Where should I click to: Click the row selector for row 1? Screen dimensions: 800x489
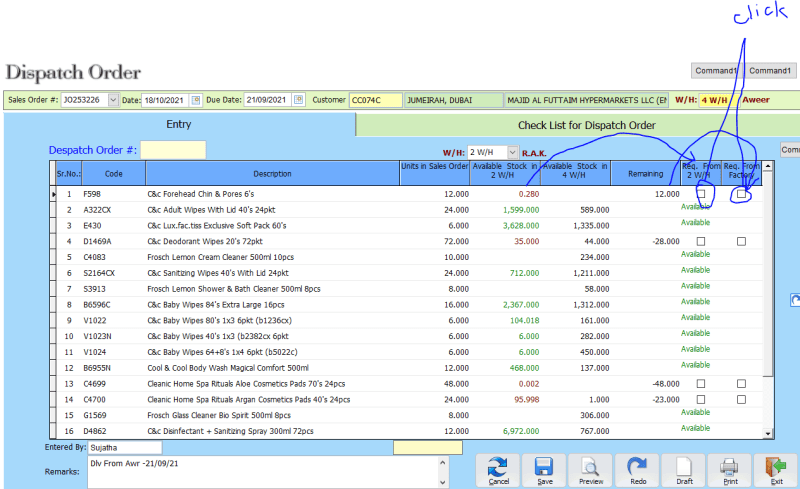pos(53,194)
